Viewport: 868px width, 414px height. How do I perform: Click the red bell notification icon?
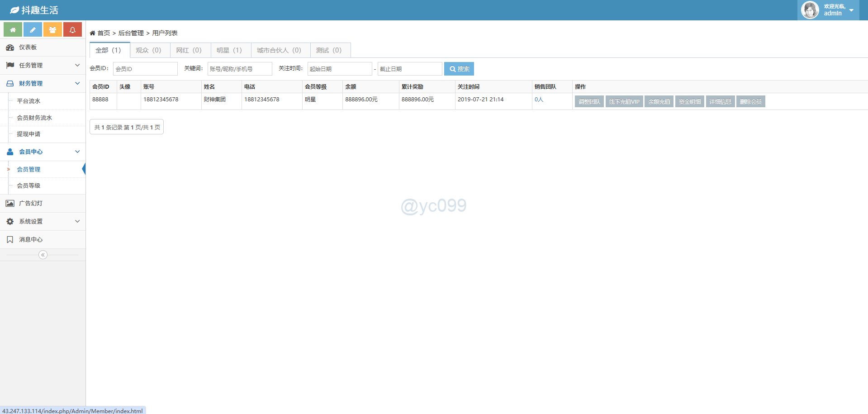[72, 30]
